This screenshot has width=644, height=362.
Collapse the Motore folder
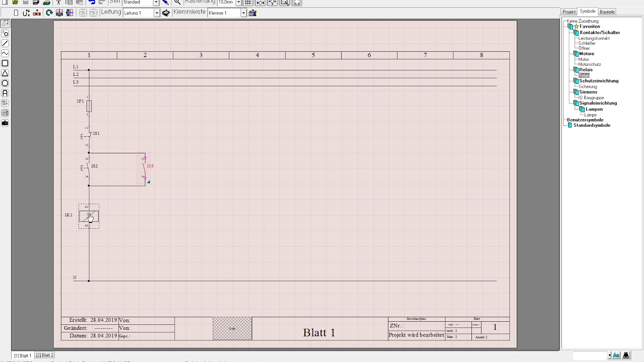(x=576, y=54)
